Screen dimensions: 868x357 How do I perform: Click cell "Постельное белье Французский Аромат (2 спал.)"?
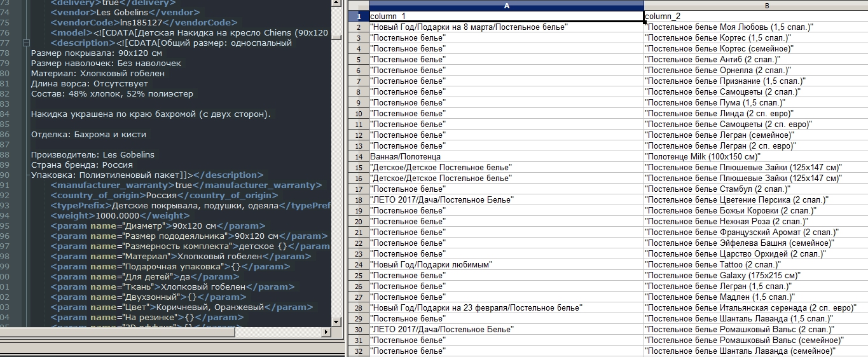(756, 232)
